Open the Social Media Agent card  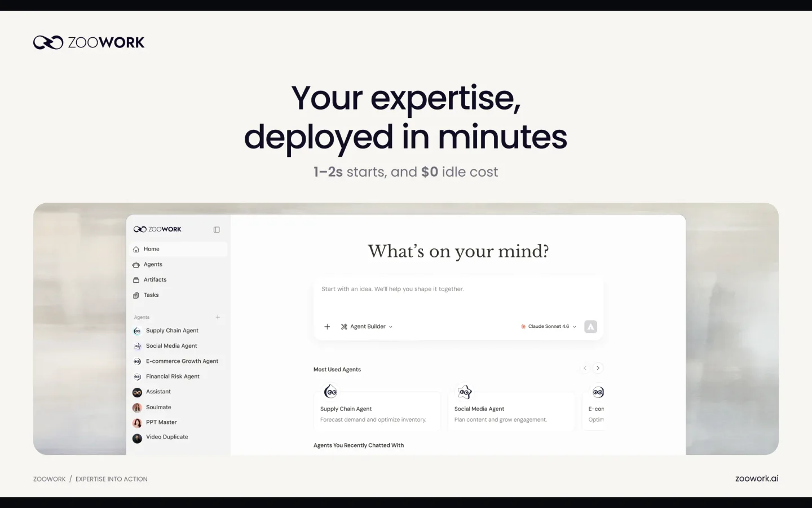[511, 411]
